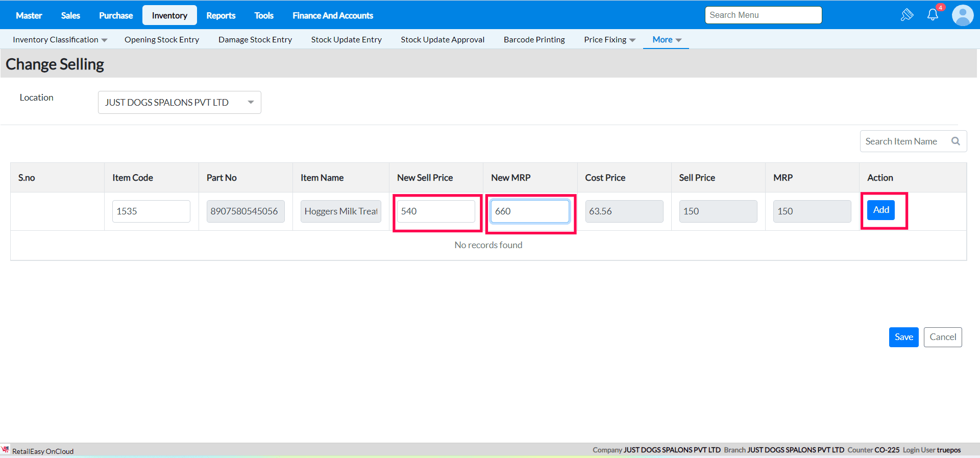This screenshot has width=980, height=458.
Task: Open the Inventory Classification dropdown
Action: (60, 40)
